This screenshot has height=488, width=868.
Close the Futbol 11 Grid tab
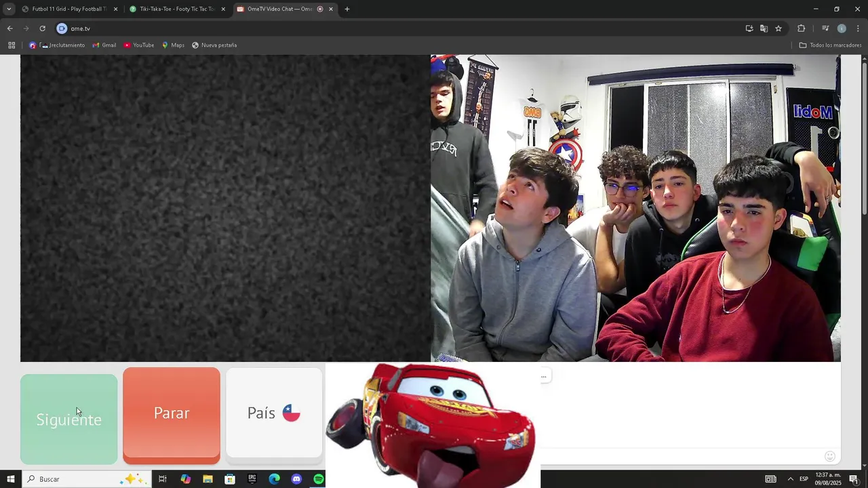pyautogui.click(x=115, y=9)
